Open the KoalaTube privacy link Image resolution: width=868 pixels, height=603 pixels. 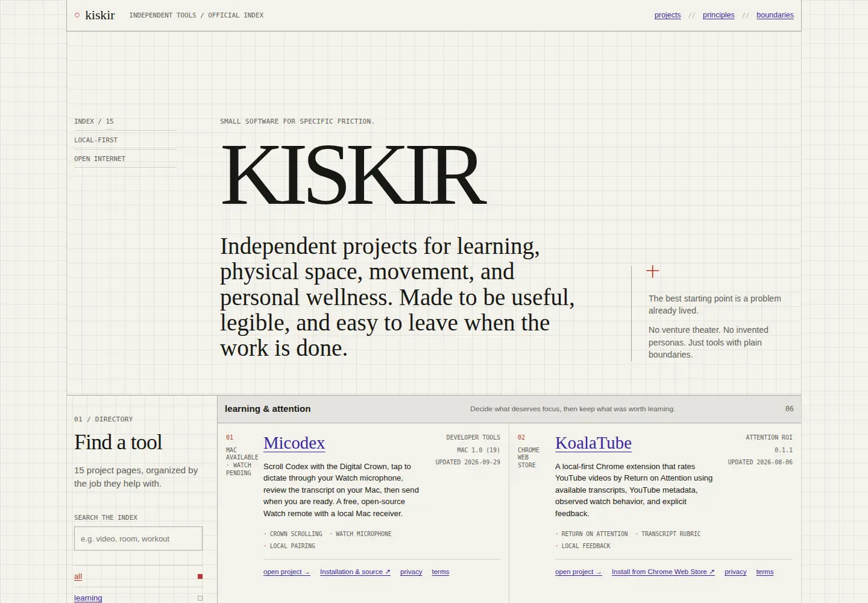[735, 572]
